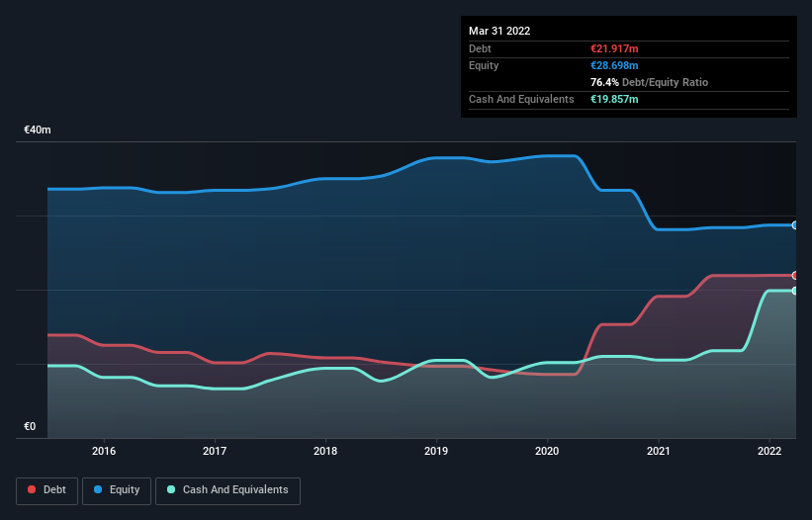
Task: Click the 2020 x-axis label
Action: 547,452
